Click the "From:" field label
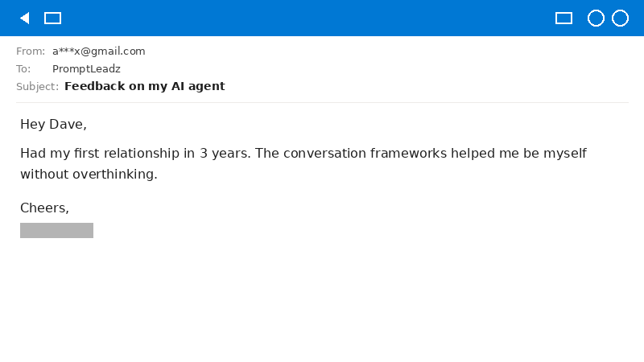 pos(31,51)
